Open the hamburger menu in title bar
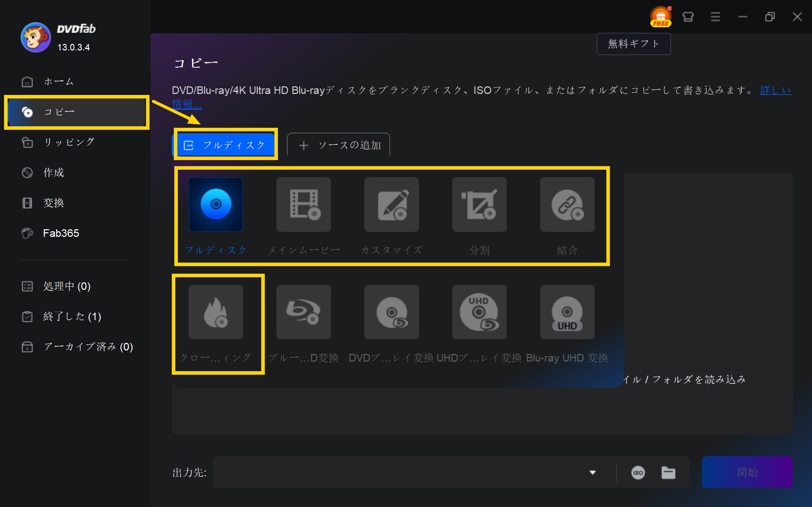812x507 pixels. (715, 17)
